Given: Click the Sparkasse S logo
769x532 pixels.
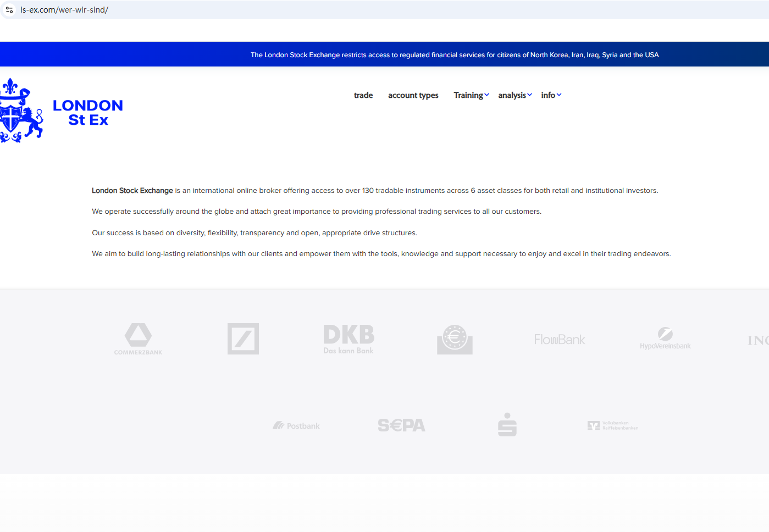Looking at the screenshot, I should point(507,425).
